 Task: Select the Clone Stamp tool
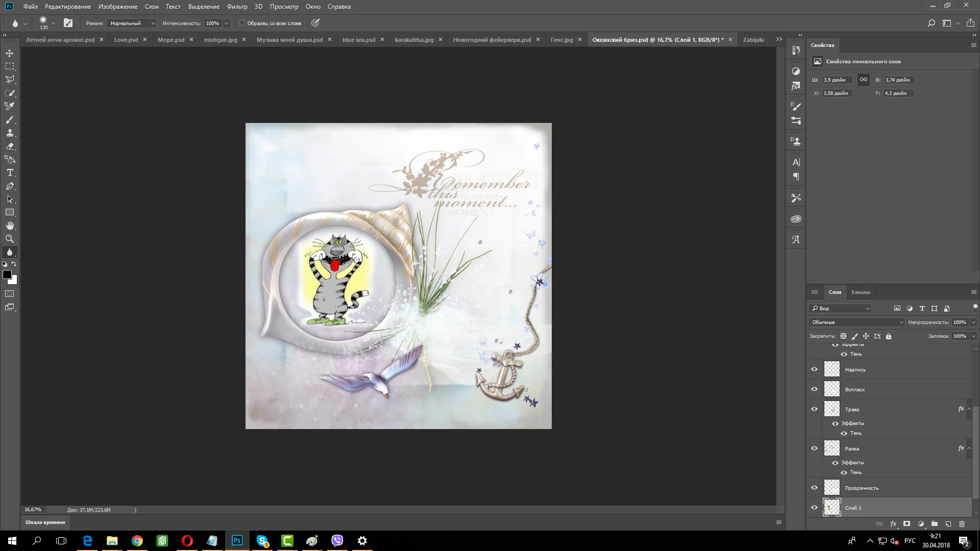click(x=10, y=133)
